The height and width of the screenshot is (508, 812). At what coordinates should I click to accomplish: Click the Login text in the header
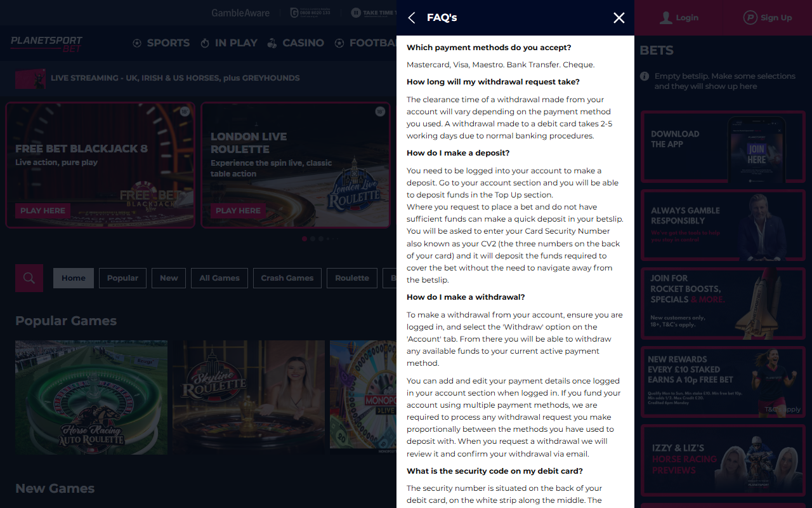[687, 18]
